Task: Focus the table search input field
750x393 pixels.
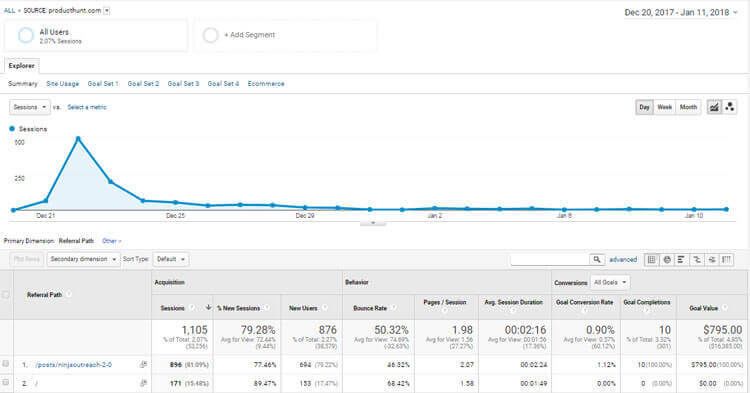Action: pyautogui.click(x=550, y=259)
